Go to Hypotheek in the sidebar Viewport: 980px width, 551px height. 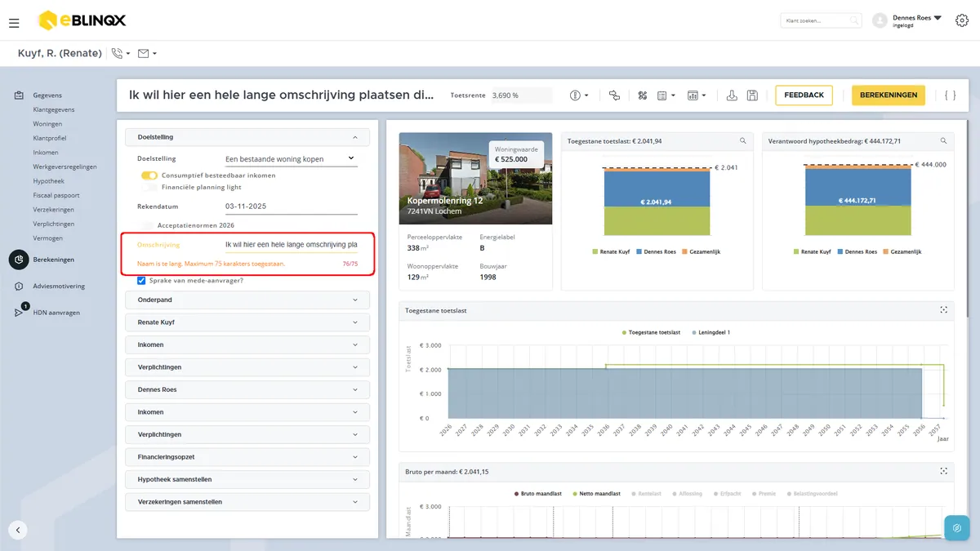coord(49,181)
